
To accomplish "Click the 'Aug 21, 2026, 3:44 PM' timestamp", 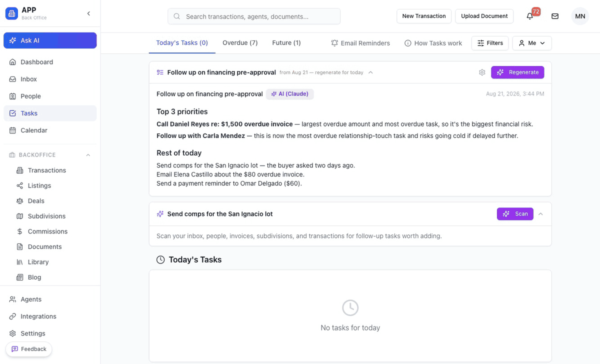I will click(x=515, y=94).
